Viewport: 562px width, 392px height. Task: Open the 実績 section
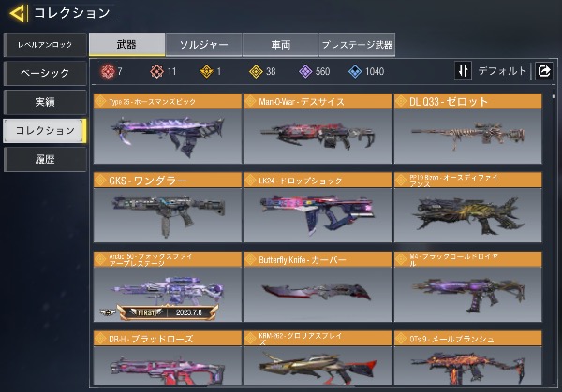point(45,102)
